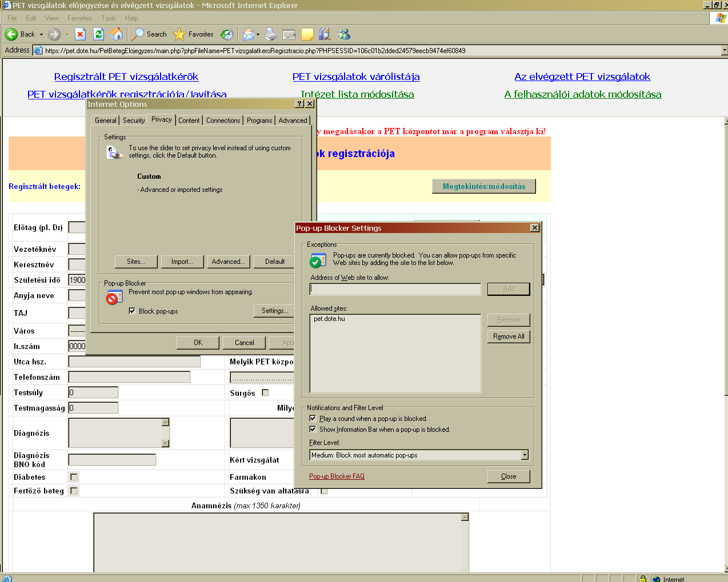
Task: Switch to the Connections tab
Action: pos(223,121)
